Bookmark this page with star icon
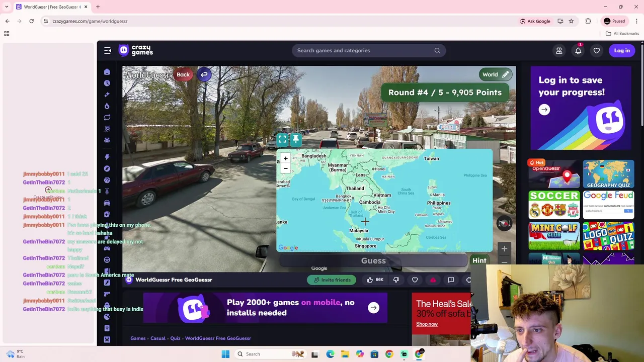Screen dimensions: 644x362 (571, 21)
